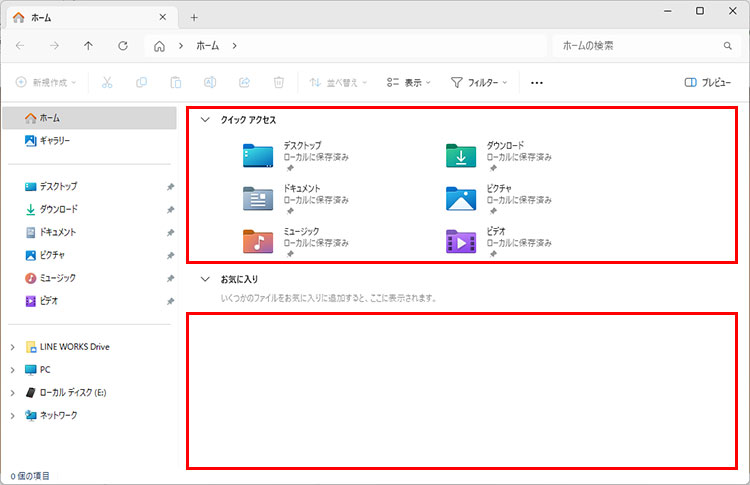
Task: Collapse the クイック アクセス section
Action: (x=205, y=120)
